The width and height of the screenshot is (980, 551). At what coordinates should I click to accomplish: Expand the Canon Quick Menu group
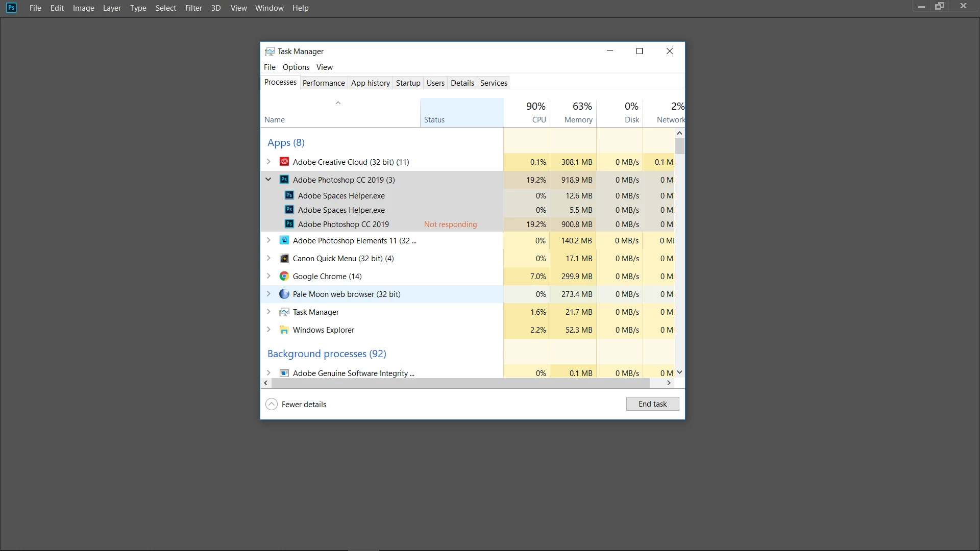point(268,258)
